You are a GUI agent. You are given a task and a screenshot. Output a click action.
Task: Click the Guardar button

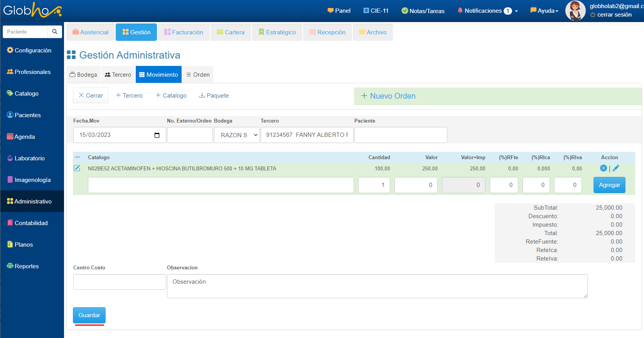pos(89,315)
